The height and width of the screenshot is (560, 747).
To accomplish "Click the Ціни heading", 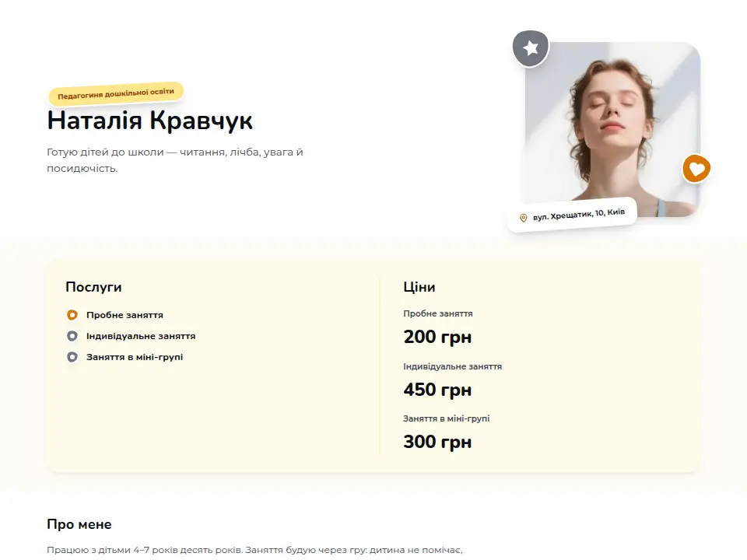I will [419, 287].
